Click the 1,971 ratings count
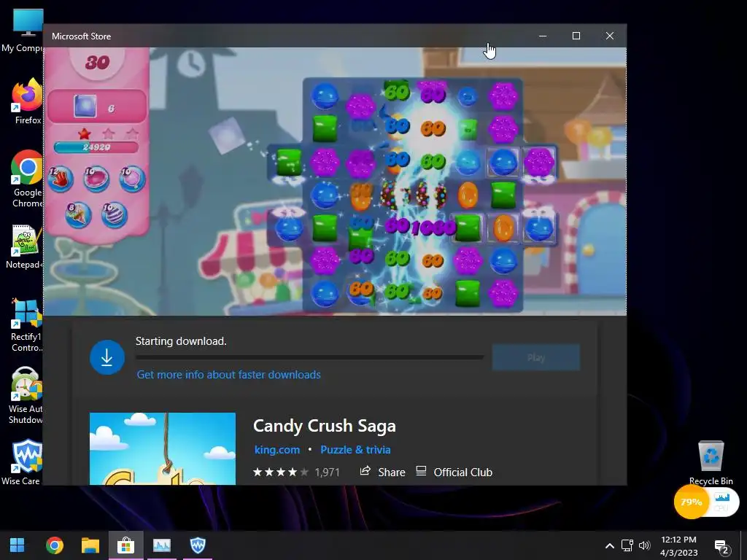This screenshot has width=747, height=560. (x=328, y=472)
